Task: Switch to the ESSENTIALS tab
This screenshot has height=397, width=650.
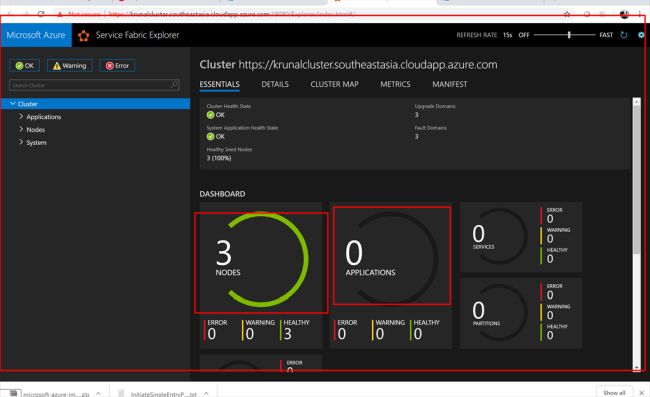Action: (x=219, y=84)
